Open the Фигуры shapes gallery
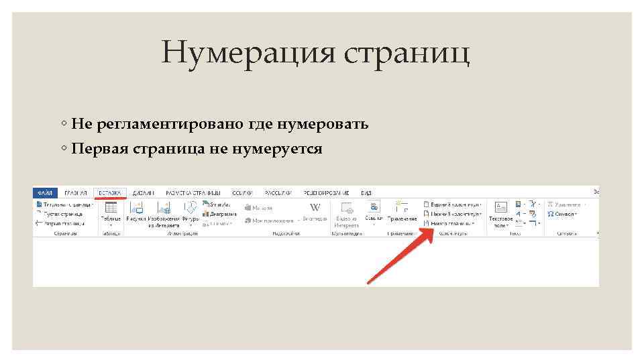The height and width of the screenshot is (362, 644). point(190,214)
